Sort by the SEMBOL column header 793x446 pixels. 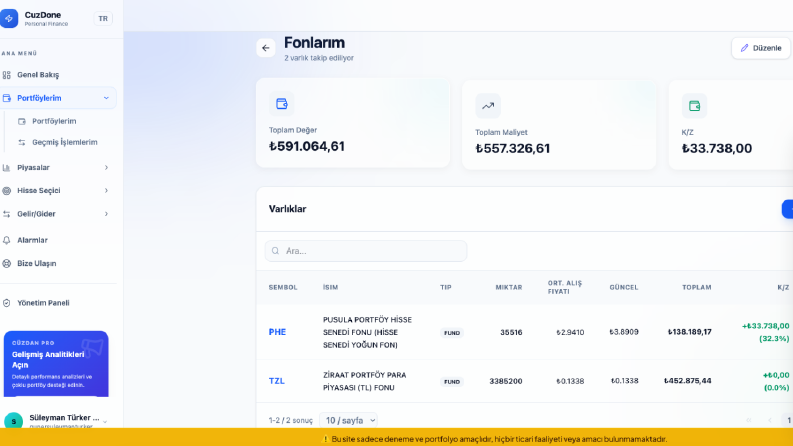(x=283, y=287)
